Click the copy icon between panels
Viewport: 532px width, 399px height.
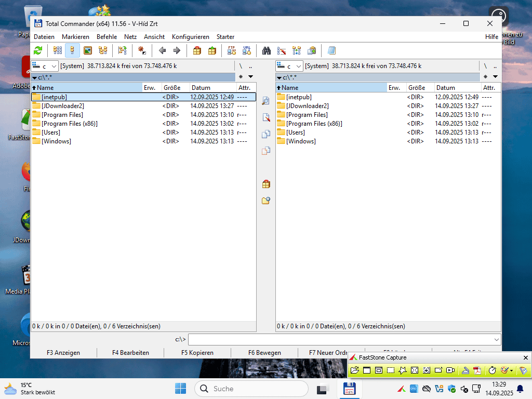(266, 134)
